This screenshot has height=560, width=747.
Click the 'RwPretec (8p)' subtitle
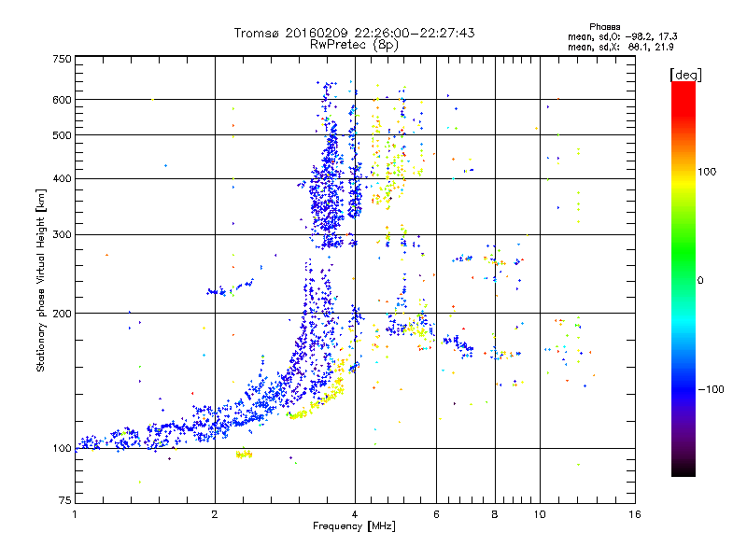[354, 45]
